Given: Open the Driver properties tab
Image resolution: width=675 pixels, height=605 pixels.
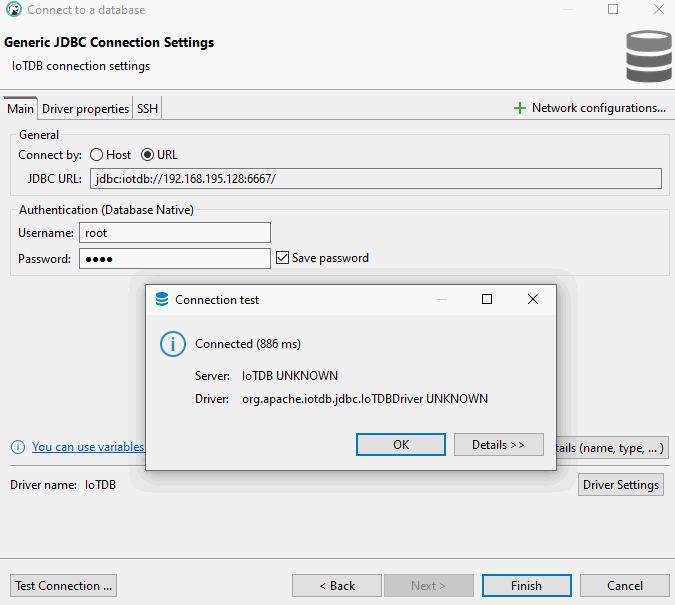Looking at the screenshot, I should tap(85, 109).
